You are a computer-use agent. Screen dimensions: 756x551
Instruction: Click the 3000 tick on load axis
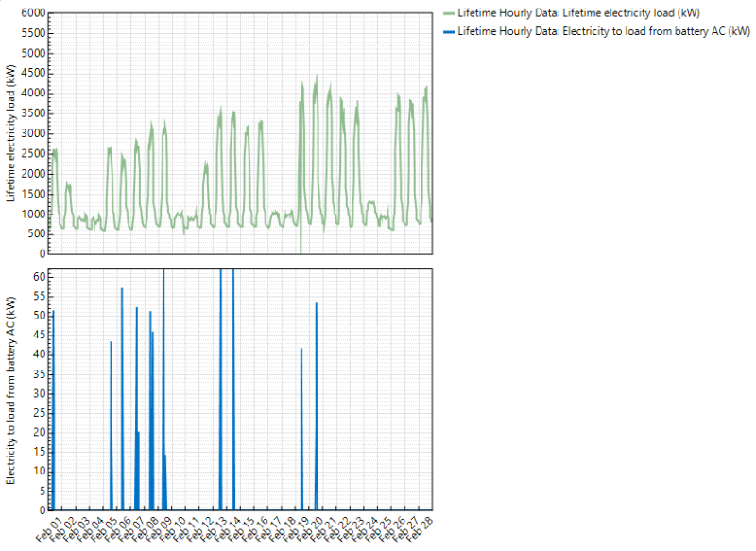[32, 133]
